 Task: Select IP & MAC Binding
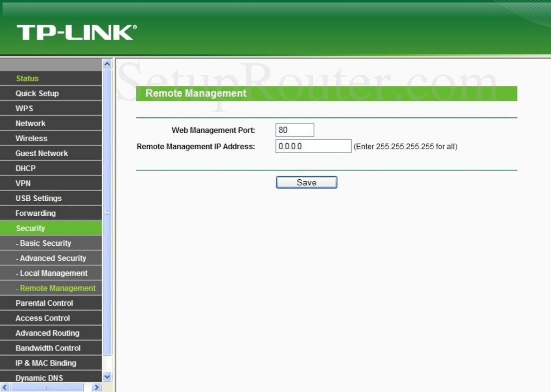51,363
